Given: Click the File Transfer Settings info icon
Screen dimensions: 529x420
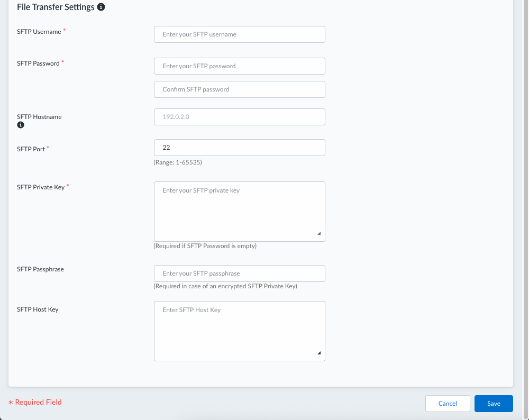Looking at the screenshot, I should (x=101, y=7).
